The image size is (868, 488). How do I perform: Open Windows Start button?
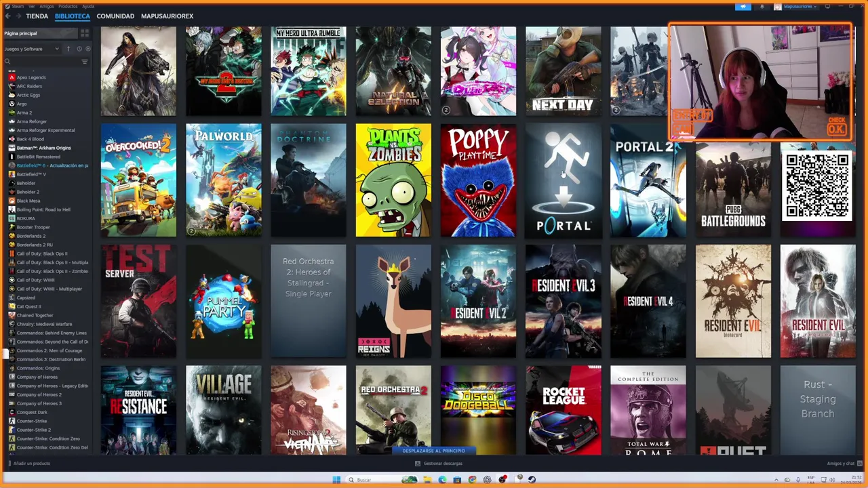[336, 480]
